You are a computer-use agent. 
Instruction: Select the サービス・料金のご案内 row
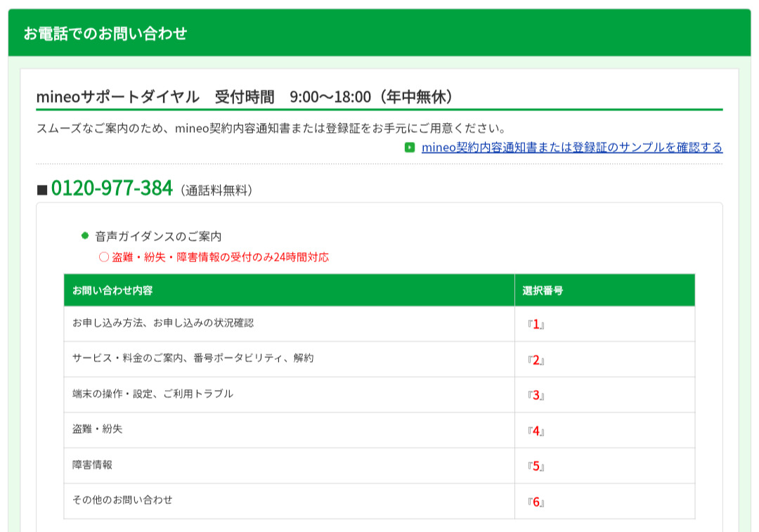pyautogui.click(x=193, y=358)
